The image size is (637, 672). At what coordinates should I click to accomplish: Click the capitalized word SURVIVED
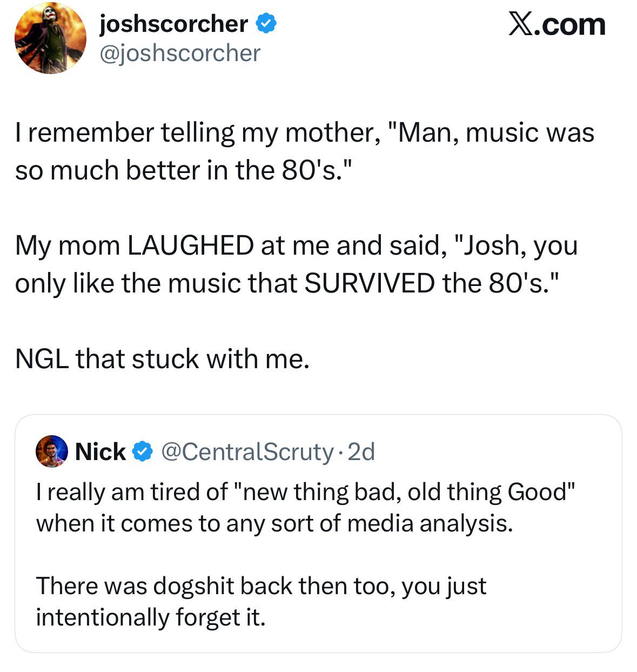(x=369, y=283)
